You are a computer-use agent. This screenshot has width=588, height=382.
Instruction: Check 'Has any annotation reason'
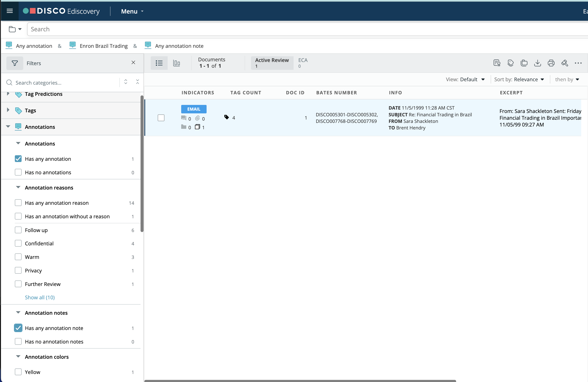(18, 203)
